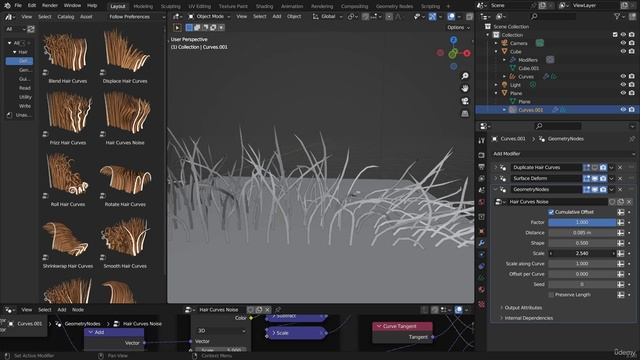Viewport: 640px width, 360px height.
Task: Remove the Duplicate Hair Curves modifier
Action: 620,168
